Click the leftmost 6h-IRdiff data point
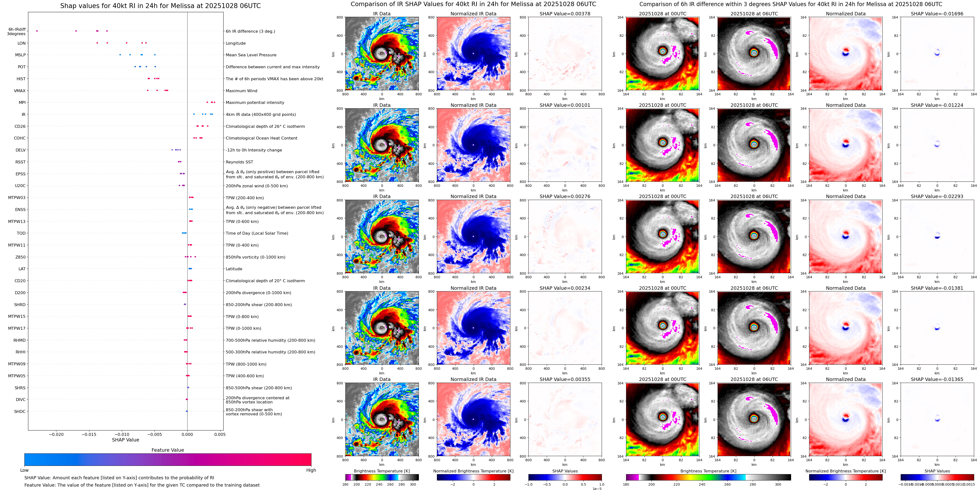The width and height of the screenshot is (980, 490). (x=37, y=31)
